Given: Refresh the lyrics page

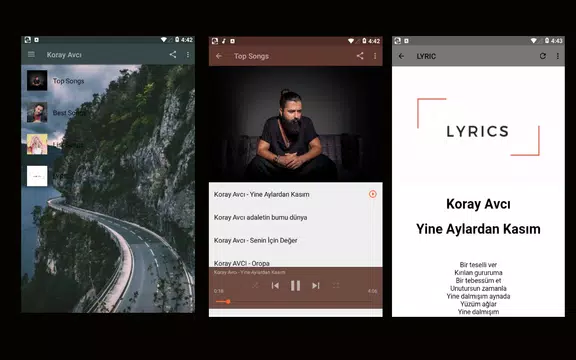Looking at the screenshot, I should pyautogui.click(x=543, y=56).
